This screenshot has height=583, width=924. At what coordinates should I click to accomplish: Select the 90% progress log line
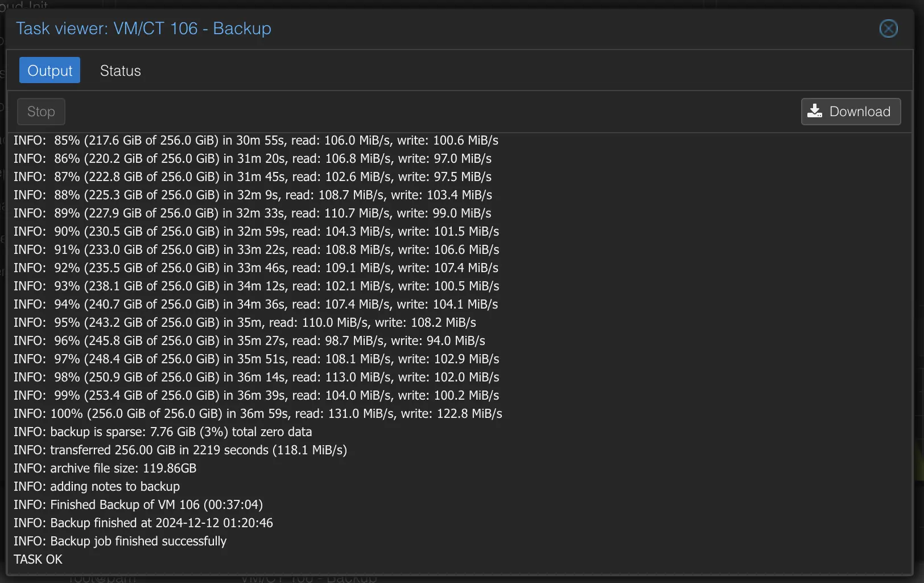pos(256,231)
